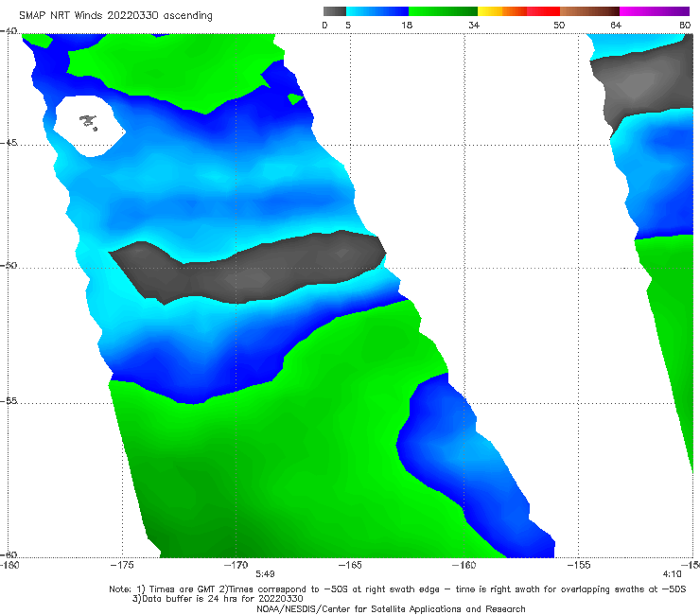Click the latitude label -55

pos(9,401)
